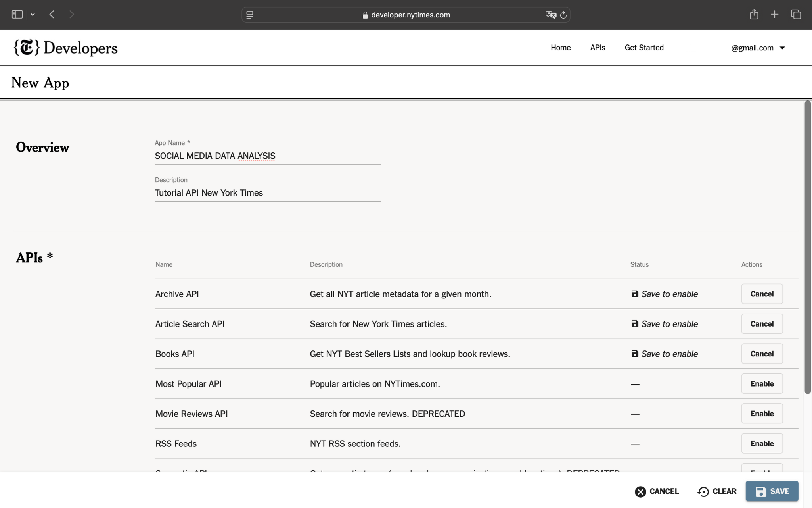Reload the page with the refresh icon
Image resolution: width=812 pixels, height=508 pixels.
[x=563, y=15]
